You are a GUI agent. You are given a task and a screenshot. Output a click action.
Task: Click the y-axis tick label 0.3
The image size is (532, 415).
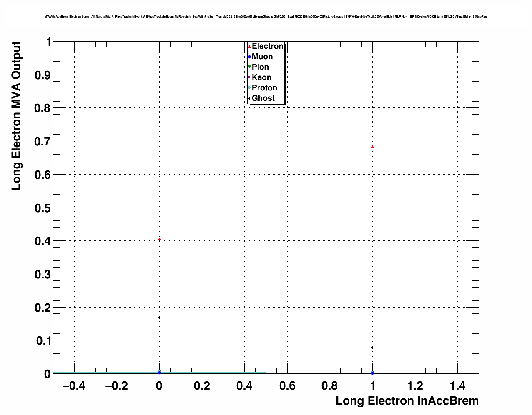43,274
